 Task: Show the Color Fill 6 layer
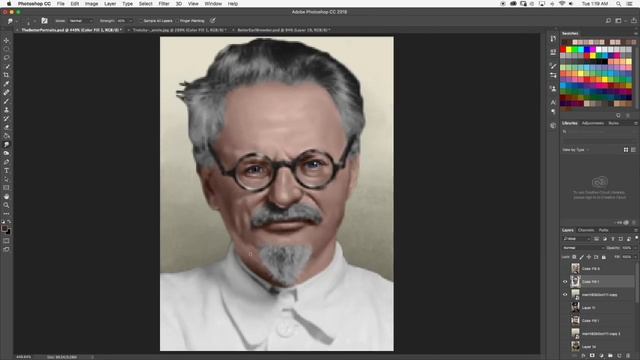tap(565, 269)
